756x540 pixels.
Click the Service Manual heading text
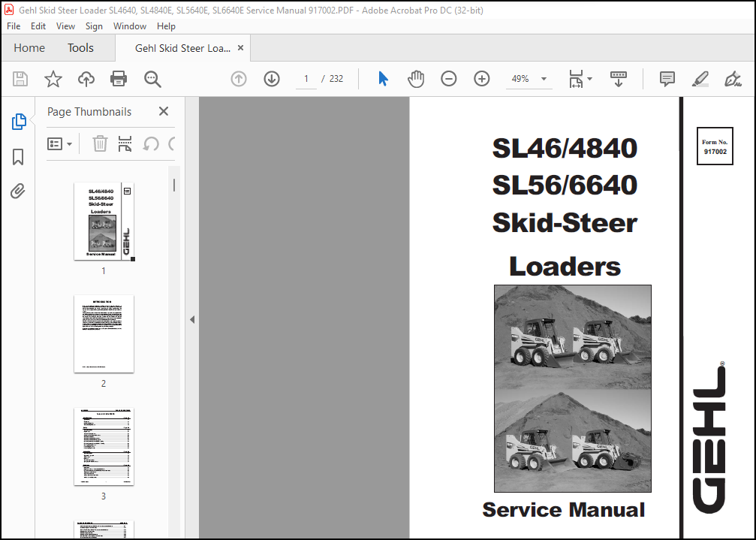(564, 510)
